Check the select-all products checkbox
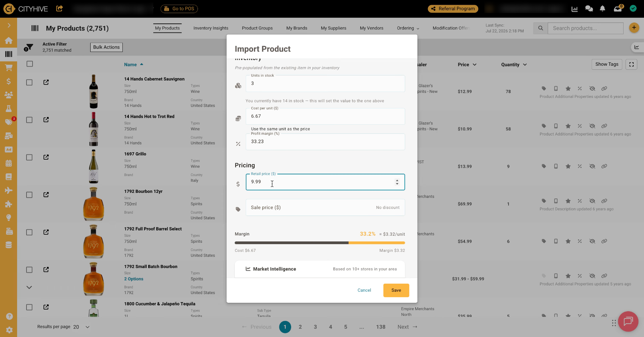Viewport: 644px width, 337px height. [x=30, y=64]
